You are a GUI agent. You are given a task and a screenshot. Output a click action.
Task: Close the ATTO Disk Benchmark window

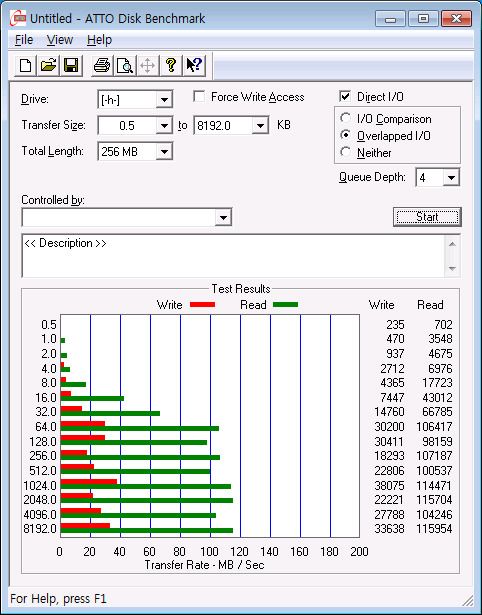pyautogui.click(x=456, y=18)
